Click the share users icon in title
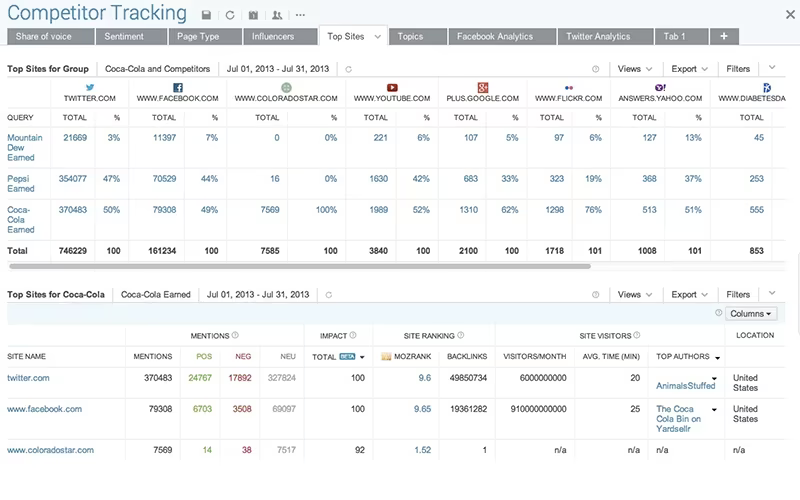This screenshot has height=500, width=800. [x=277, y=15]
